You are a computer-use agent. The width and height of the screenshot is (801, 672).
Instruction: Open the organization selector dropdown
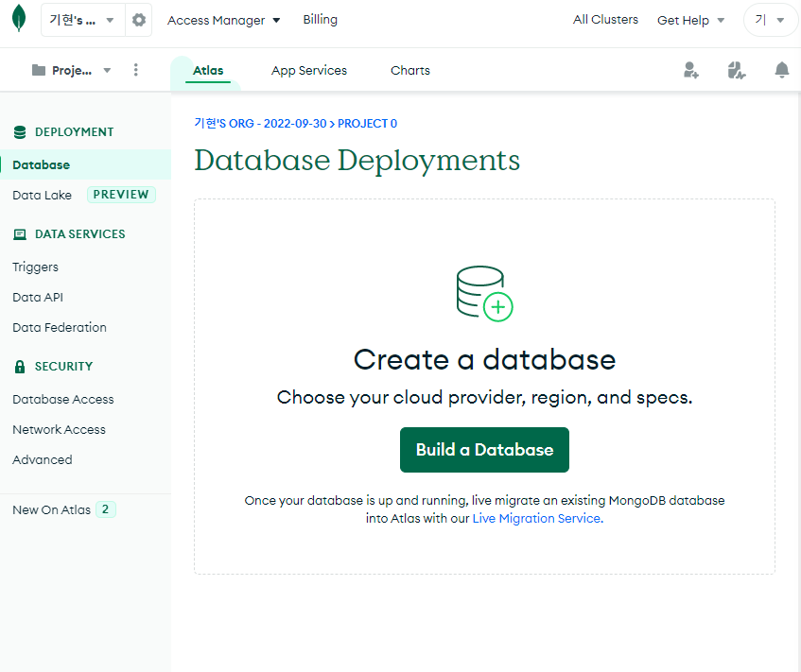83,20
